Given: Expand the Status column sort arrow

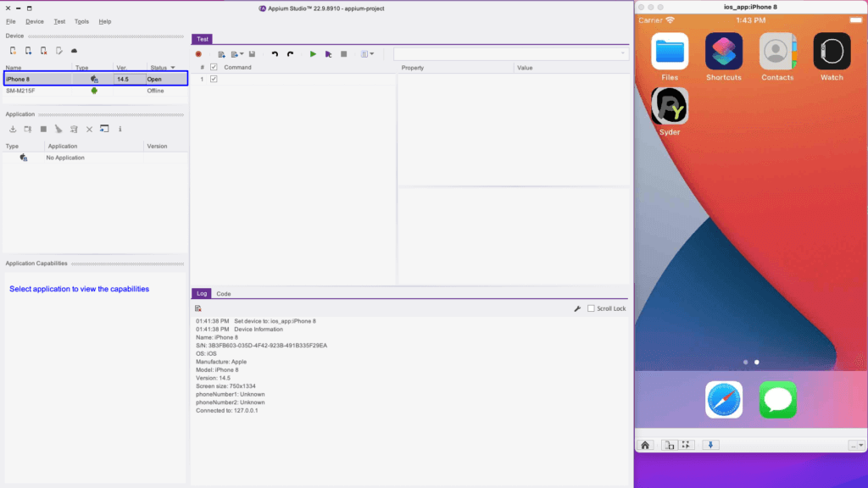Looking at the screenshot, I should coord(173,68).
